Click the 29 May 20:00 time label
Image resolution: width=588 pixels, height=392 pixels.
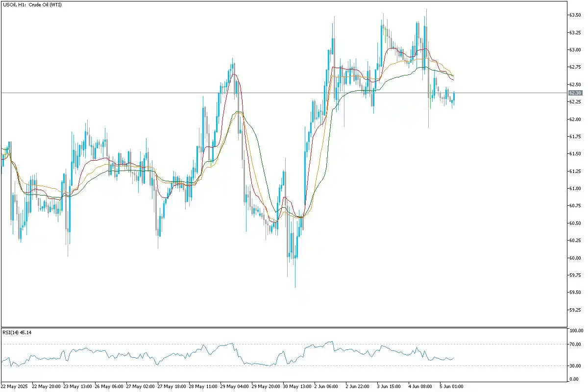265,387
